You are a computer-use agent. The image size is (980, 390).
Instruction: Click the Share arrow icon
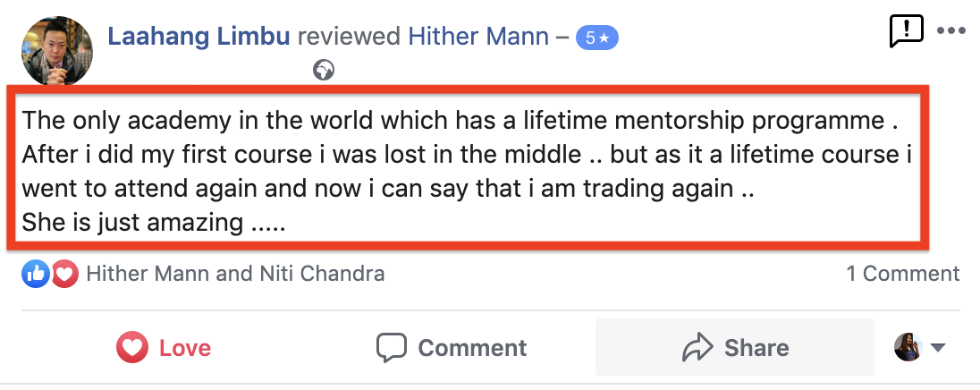pyautogui.click(x=697, y=347)
